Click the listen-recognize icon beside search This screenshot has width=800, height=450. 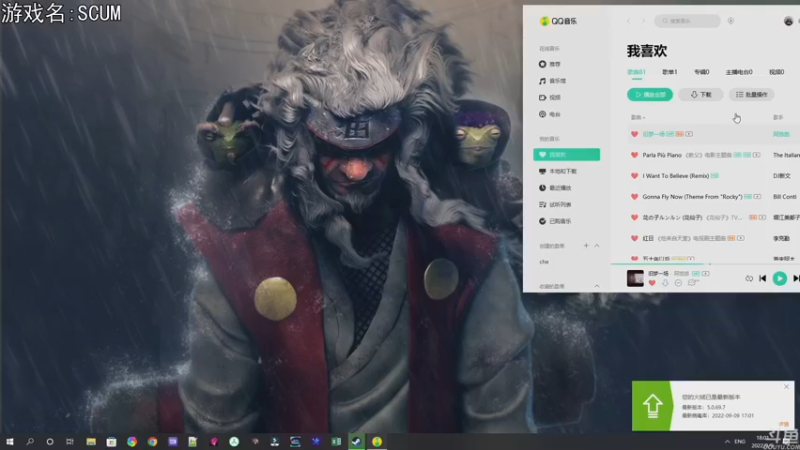731,21
